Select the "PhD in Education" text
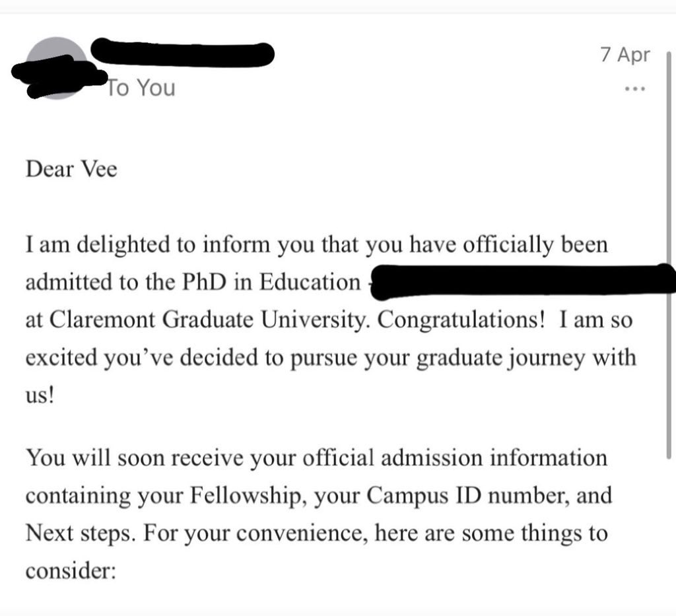676x616 pixels. click(271, 283)
